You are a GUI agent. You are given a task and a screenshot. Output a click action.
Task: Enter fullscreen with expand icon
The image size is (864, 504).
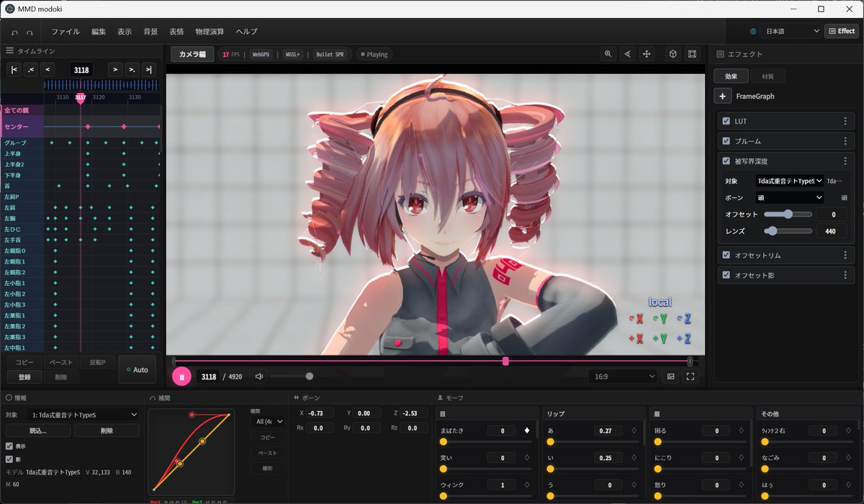click(x=690, y=376)
